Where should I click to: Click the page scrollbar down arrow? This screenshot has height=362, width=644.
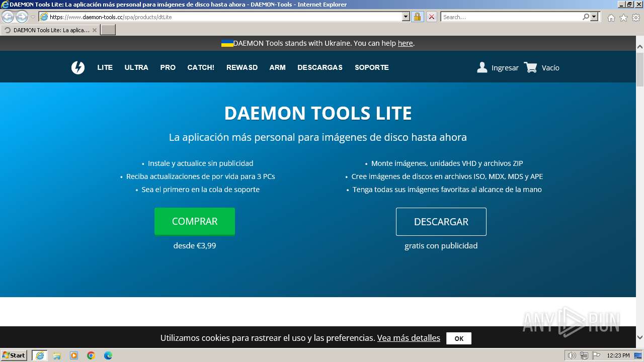[639, 338]
